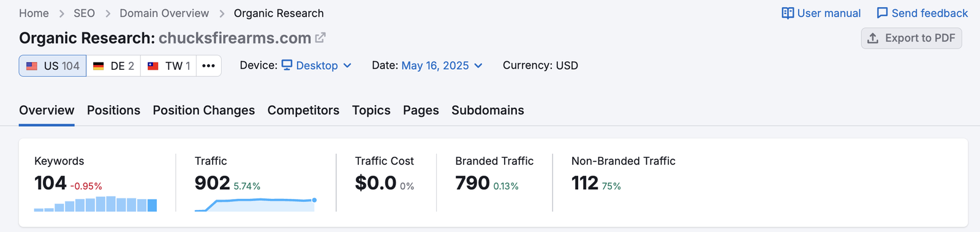
Task: Navigate to Domain Overview breadcrumb
Action: 164,13
